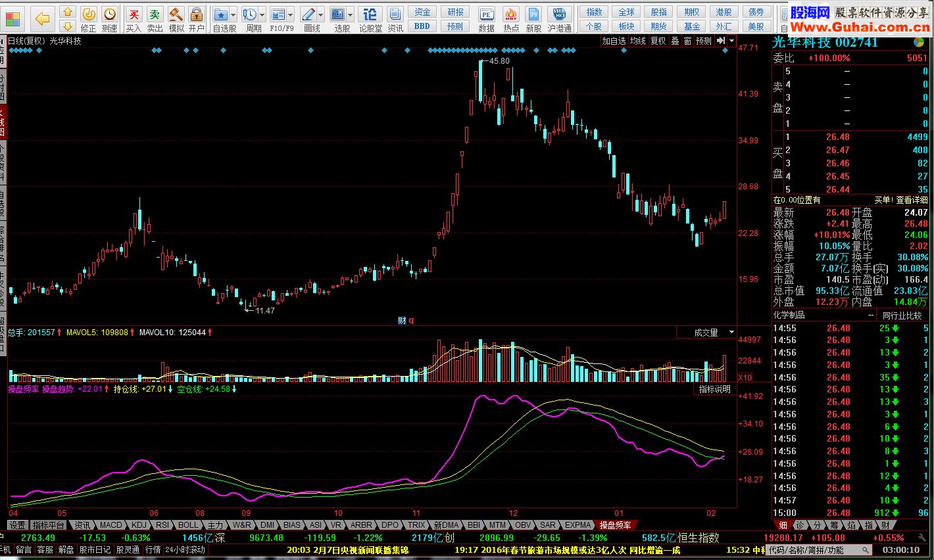Click the 财 finance marker below chart
934x560 pixels.
coord(402,321)
